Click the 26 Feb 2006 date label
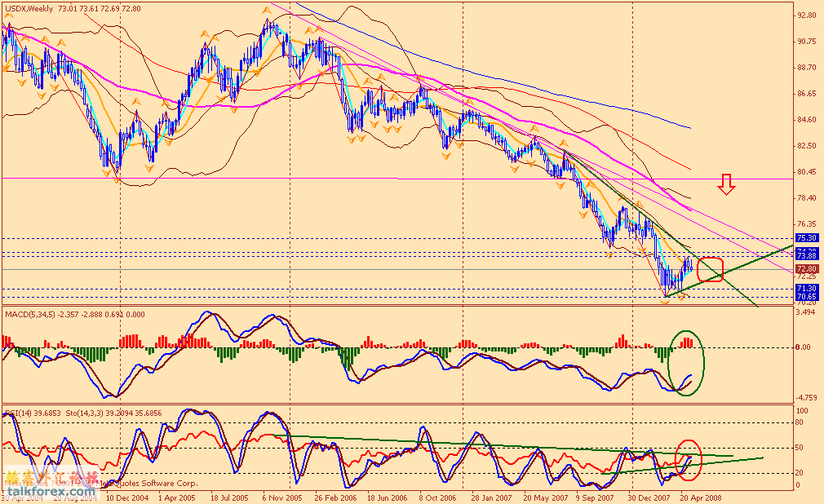The height and width of the screenshot is (504, 824). pos(335,497)
